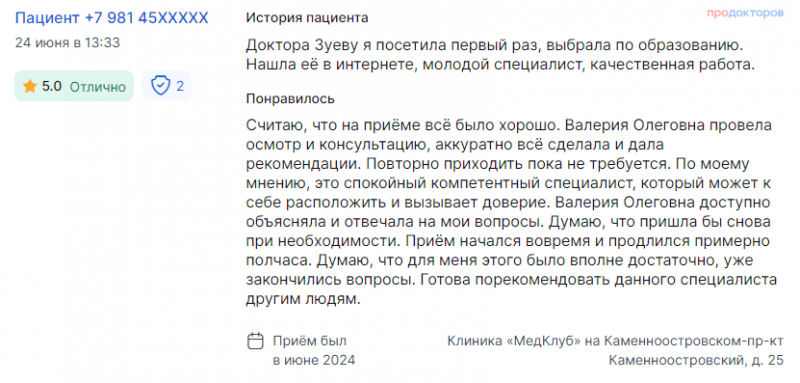The height and width of the screenshot is (383, 800).
Task: Click the Понравилось section heading
Action: (290, 99)
